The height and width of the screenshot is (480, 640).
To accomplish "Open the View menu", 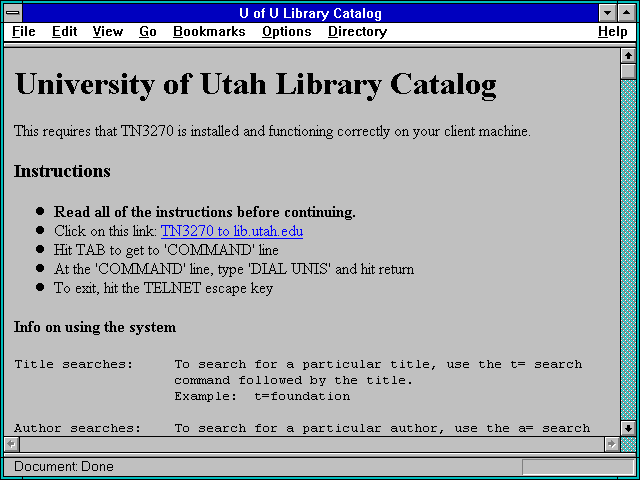I will pos(108,32).
